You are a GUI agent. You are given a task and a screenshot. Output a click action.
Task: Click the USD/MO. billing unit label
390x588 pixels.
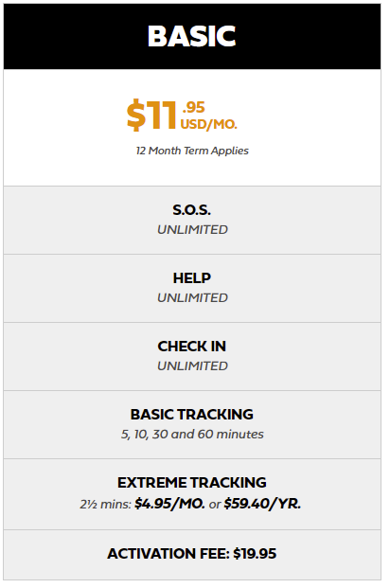tap(209, 124)
